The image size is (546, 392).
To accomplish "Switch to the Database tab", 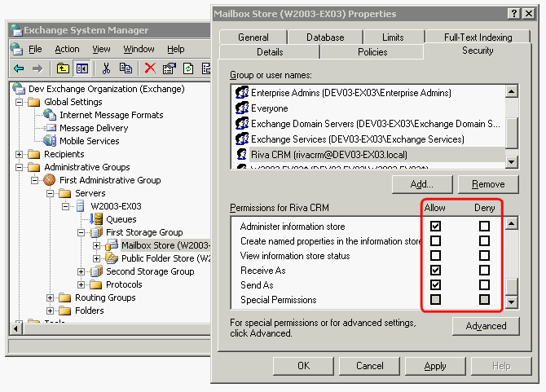I will click(325, 37).
